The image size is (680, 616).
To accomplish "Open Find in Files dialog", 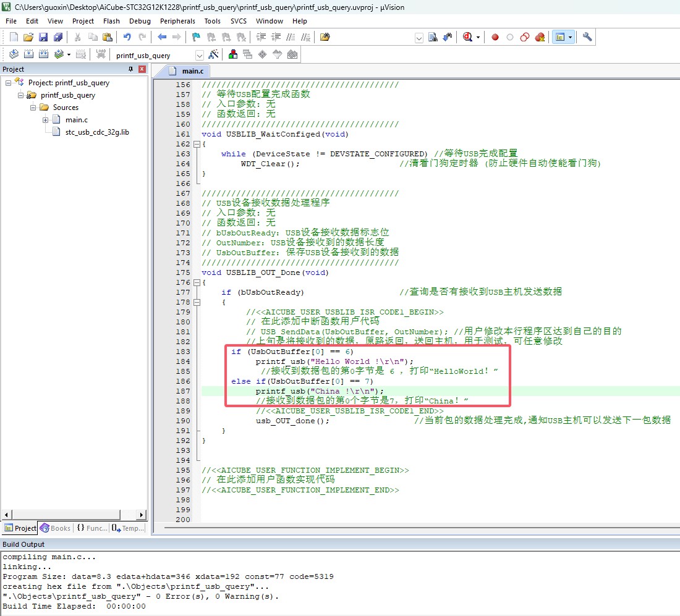I will coord(325,37).
